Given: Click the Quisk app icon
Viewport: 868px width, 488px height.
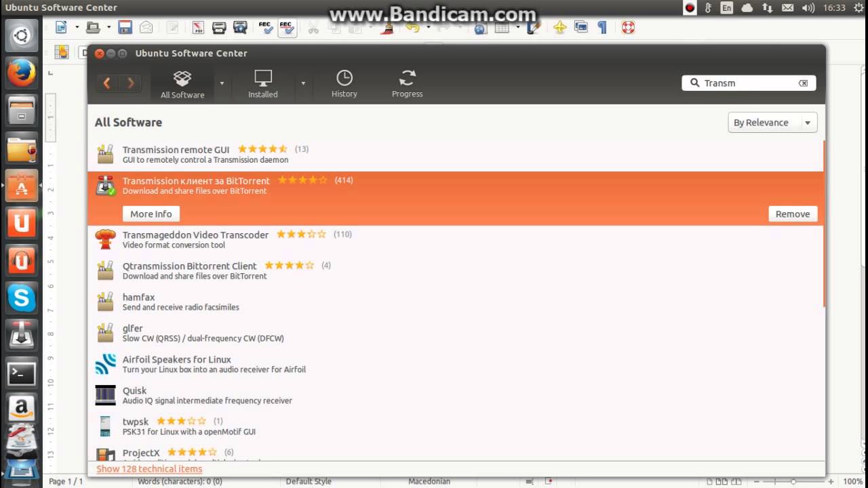Looking at the screenshot, I should coord(105,395).
